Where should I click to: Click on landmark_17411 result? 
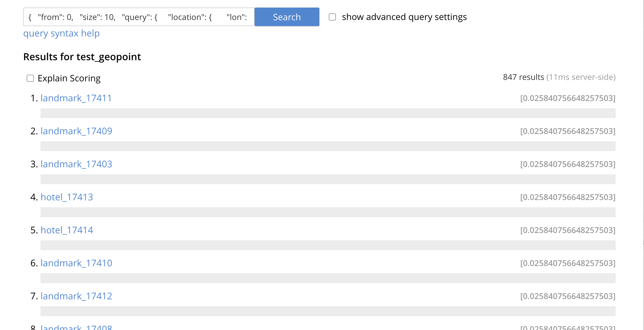[x=76, y=98]
